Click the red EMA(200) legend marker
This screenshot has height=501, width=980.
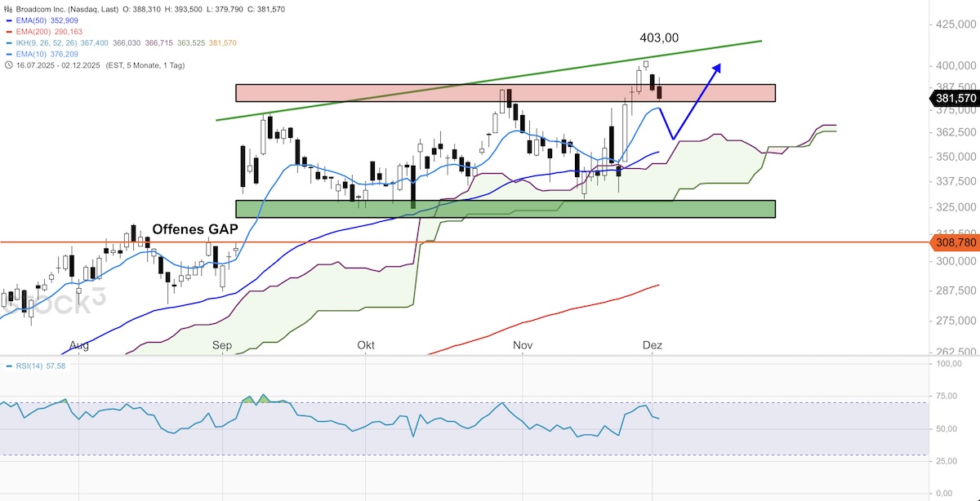[x=8, y=31]
